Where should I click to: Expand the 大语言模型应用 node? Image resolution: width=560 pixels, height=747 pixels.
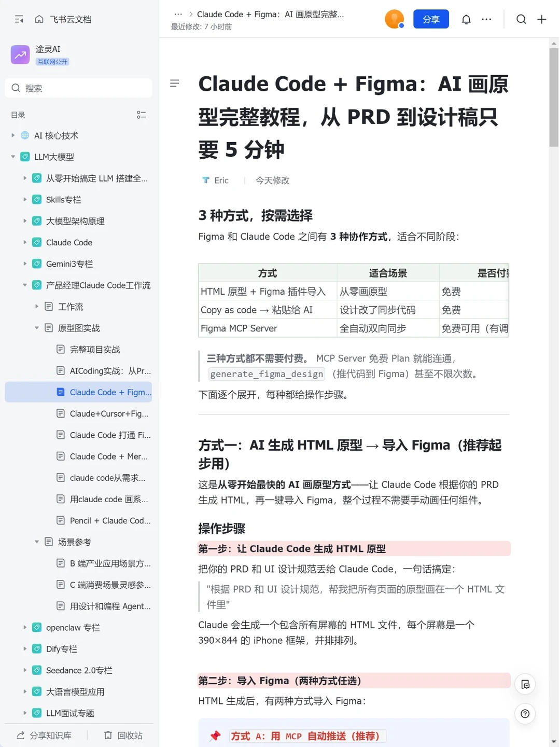pos(25,691)
